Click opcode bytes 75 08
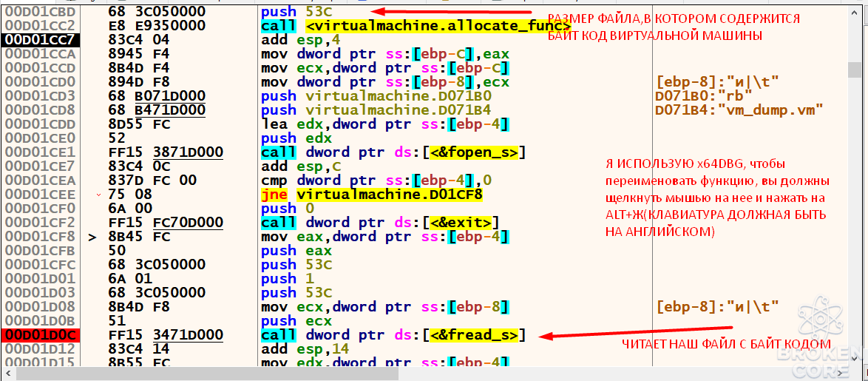 [131, 195]
